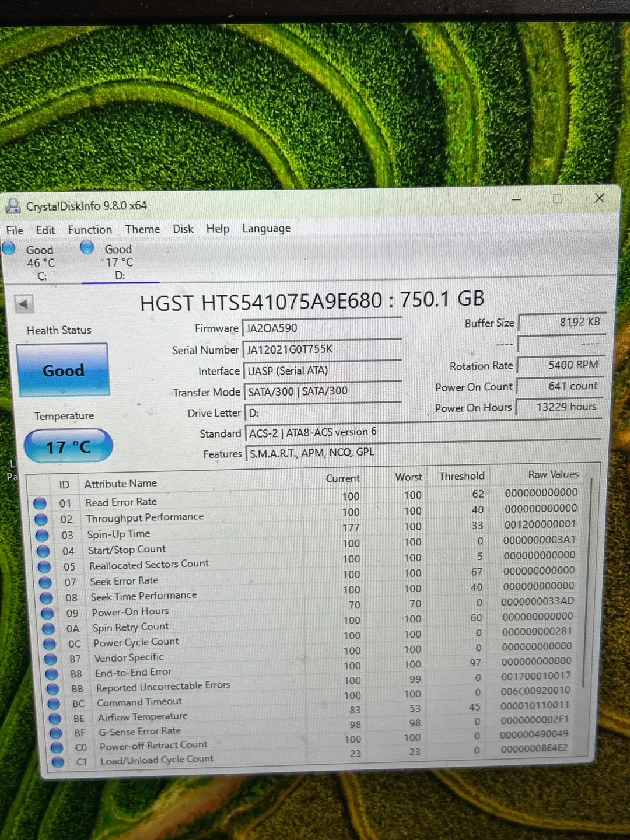Click the previous disk arrow button
The height and width of the screenshot is (840, 630).
(24, 303)
